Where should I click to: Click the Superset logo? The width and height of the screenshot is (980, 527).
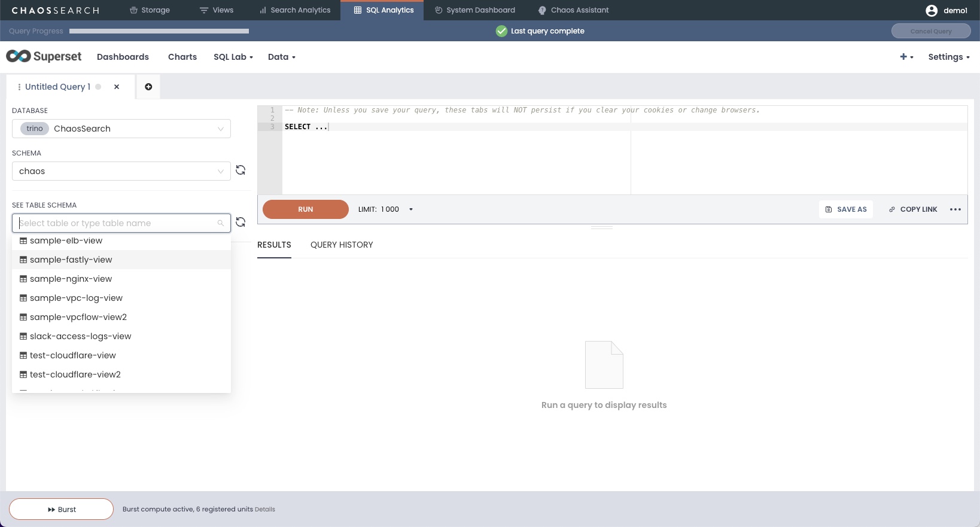44,56
